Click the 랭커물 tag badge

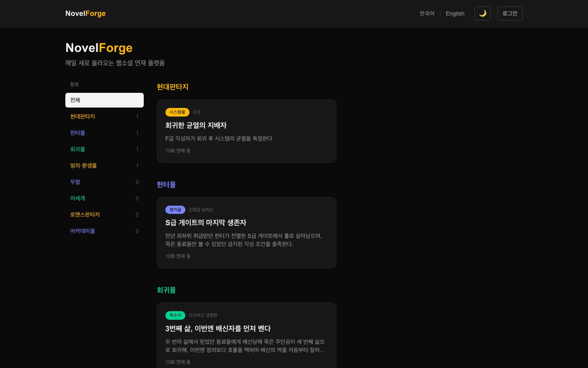pos(175,210)
